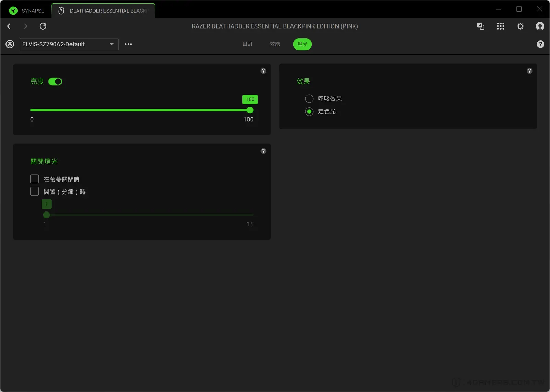Click the 效果 heading text

(x=303, y=81)
